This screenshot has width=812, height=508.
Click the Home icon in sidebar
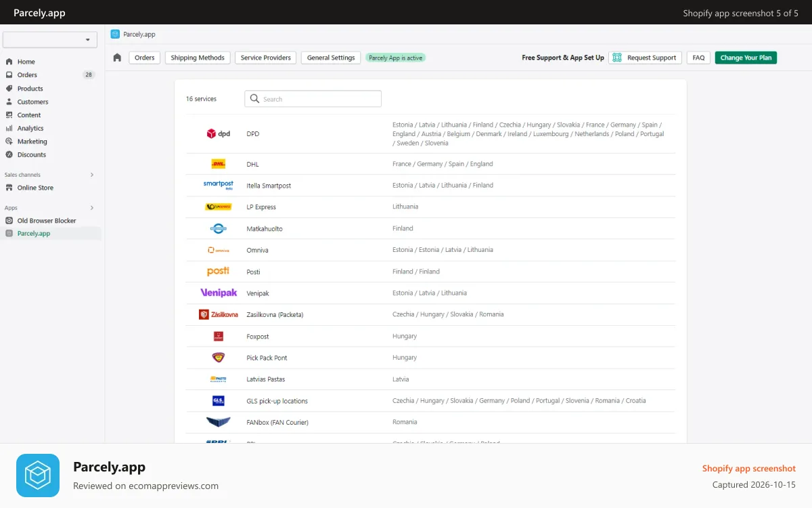pos(9,62)
